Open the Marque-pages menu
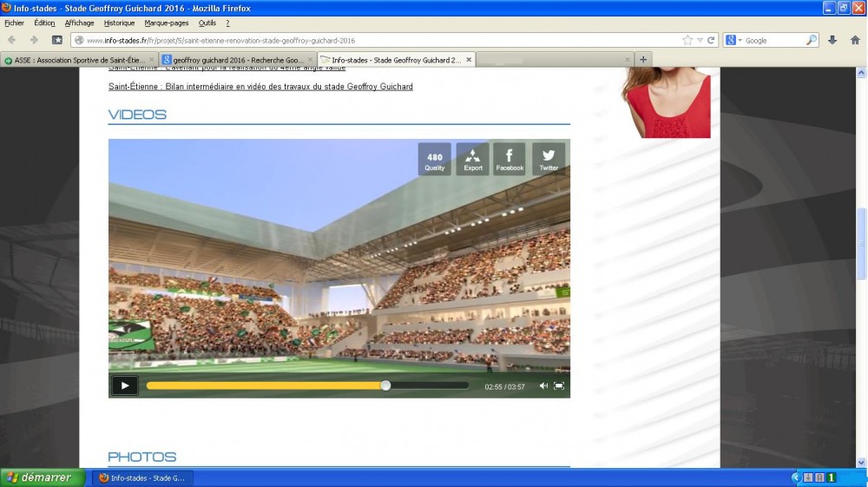The width and height of the screenshot is (868, 487). (x=167, y=23)
